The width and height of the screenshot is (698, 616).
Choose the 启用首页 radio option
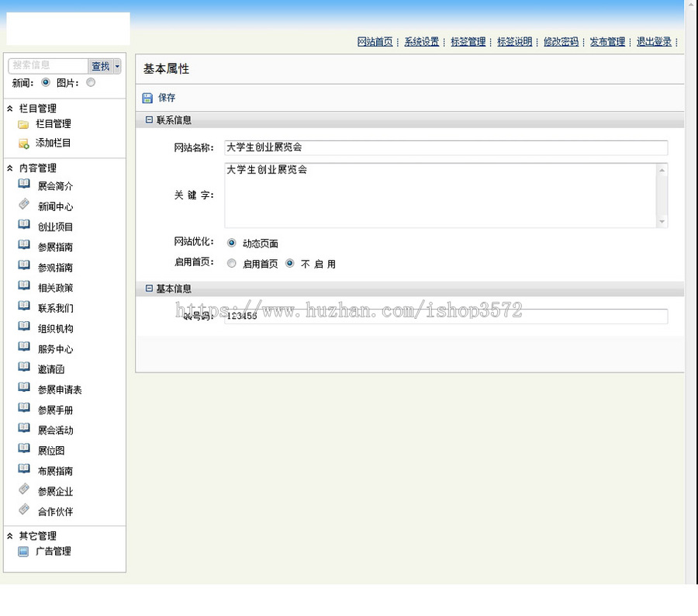click(x=231, y=263)
